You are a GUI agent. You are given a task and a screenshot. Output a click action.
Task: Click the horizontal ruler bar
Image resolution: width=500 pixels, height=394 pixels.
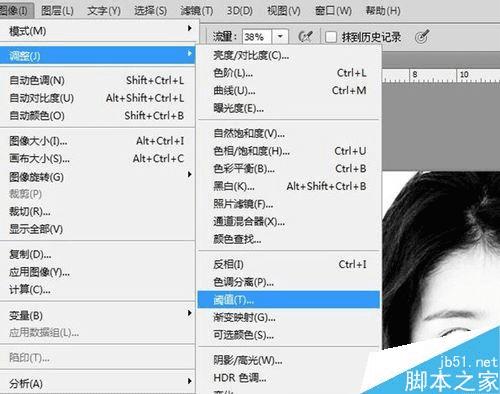click(440, 76)
